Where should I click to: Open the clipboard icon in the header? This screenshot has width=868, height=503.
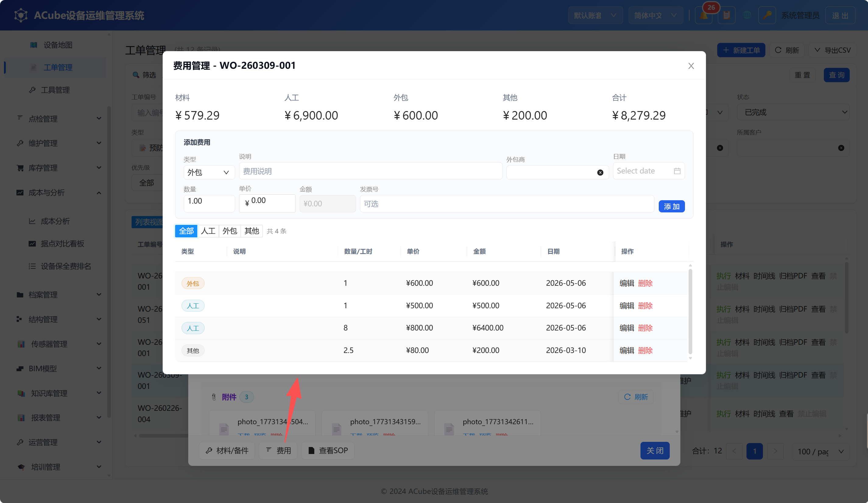point(726,16)
